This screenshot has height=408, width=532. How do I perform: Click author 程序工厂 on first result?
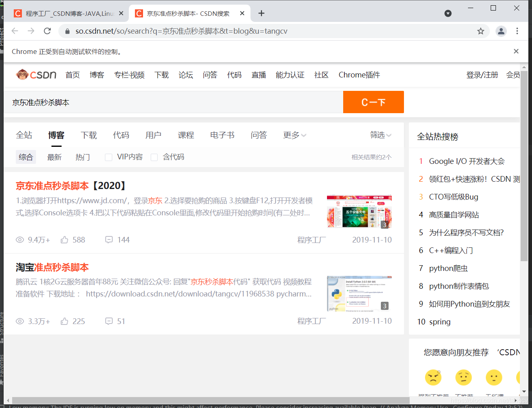(x=312, y=240)
